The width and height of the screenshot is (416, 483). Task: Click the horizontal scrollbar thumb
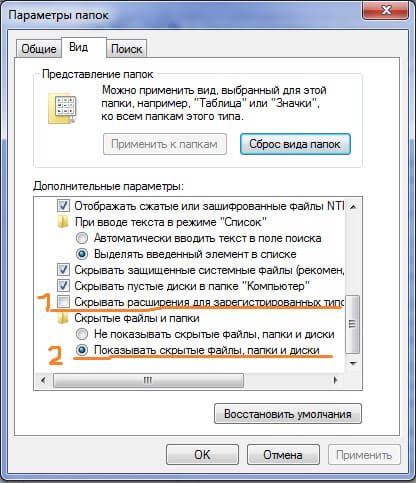(x=148, y=380)
